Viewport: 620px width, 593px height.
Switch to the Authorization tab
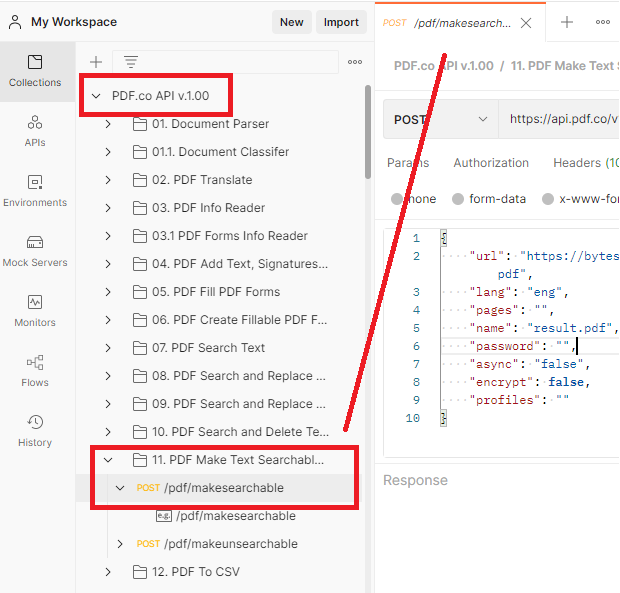(491, 163)
